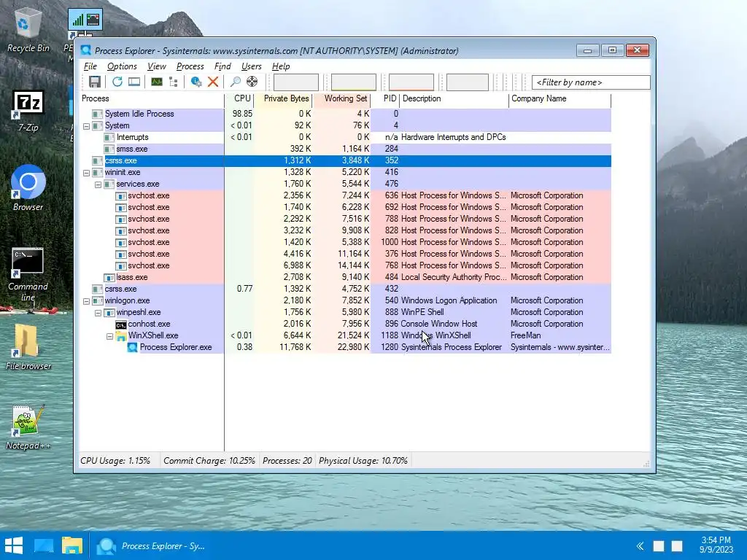Open the Help menu
This screenshot has width=747, height=560.
[x=281, y=66]
